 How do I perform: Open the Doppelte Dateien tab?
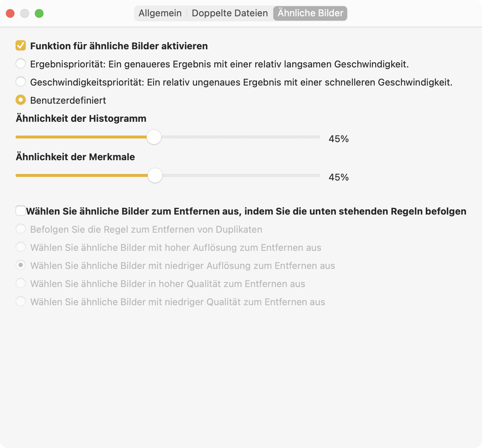pos(230,13)
